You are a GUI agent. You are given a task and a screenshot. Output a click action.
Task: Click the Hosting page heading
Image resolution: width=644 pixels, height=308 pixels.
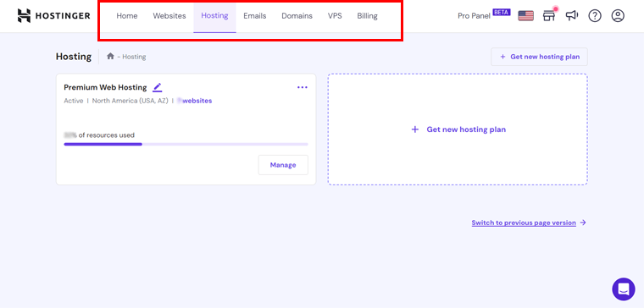74,57
